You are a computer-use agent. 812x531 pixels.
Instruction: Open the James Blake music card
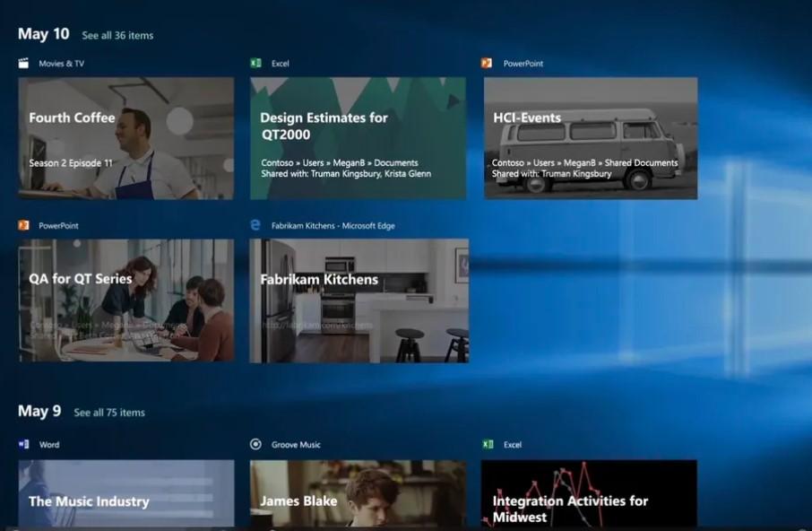coord(358,493)
